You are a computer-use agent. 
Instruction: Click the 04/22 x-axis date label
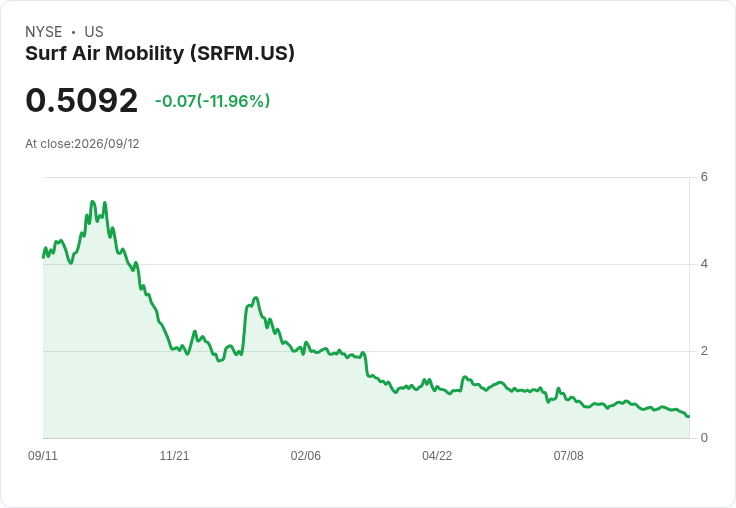437,455
